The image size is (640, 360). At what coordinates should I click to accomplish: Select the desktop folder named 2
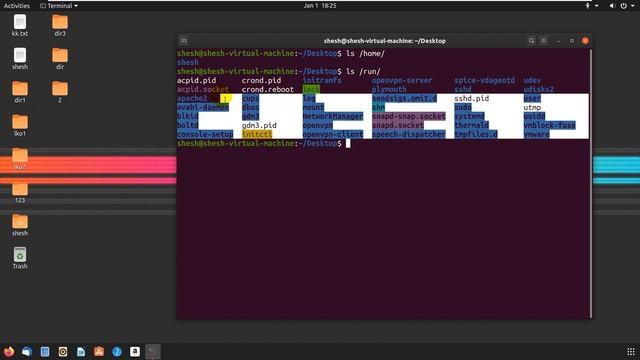coord(60,92)
